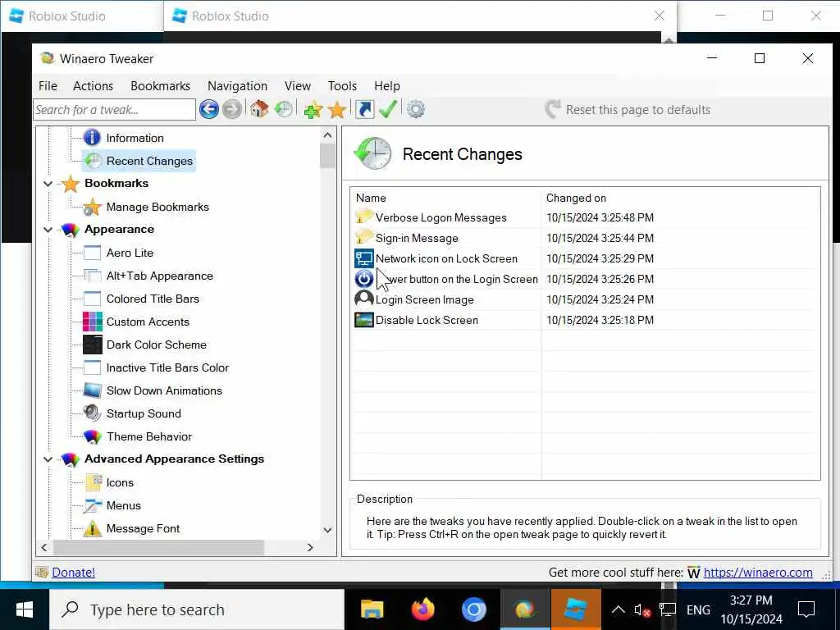Launch Firefox from the taskbar
The image size is (840, 630).
[x=422, y=609]
